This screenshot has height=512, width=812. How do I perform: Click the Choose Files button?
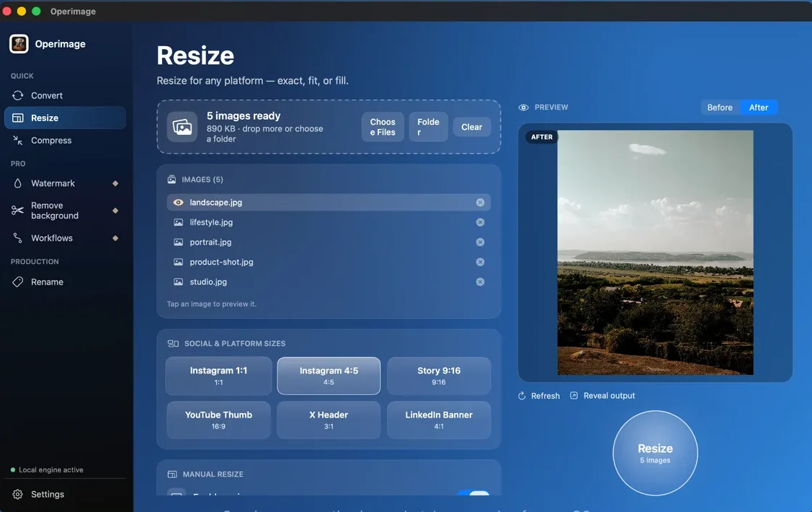383,127
